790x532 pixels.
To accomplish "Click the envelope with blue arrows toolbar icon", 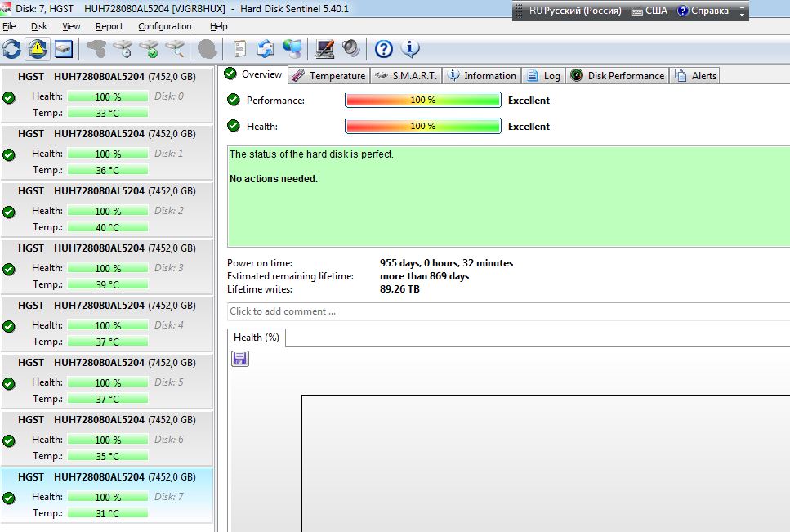I will 266,49.
